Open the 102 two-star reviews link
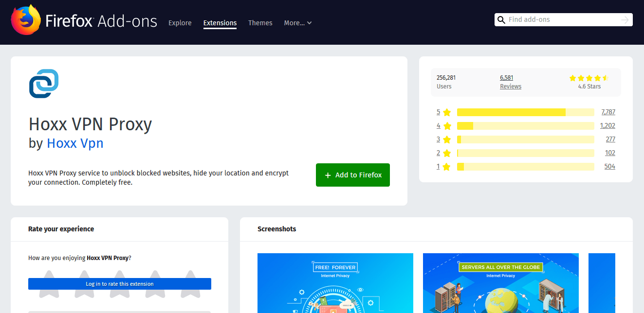The height and width of the screenshot is (313, 644). click(610, 153)
